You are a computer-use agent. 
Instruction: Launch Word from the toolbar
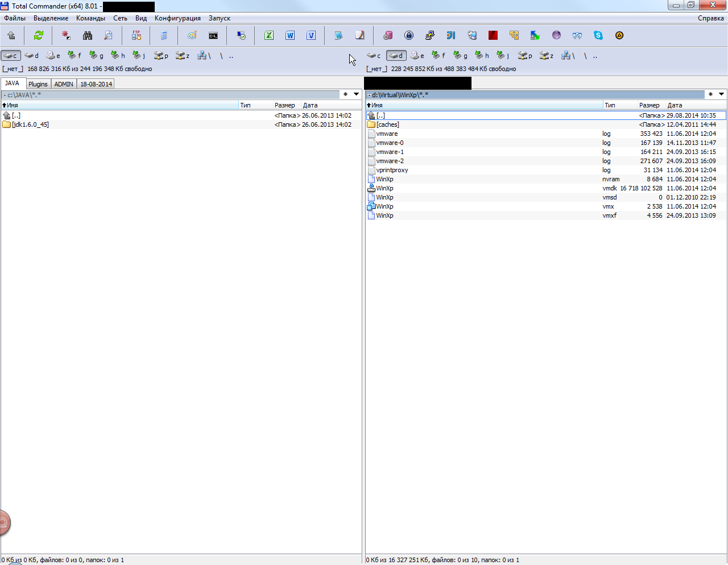click(x=290, y=35)
